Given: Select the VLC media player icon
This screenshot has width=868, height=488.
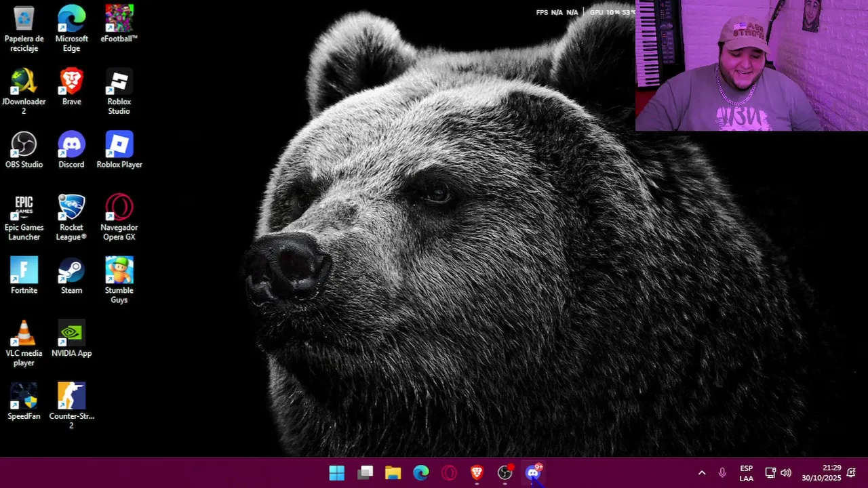Looking at the screenshot, I should click(24, 344).
